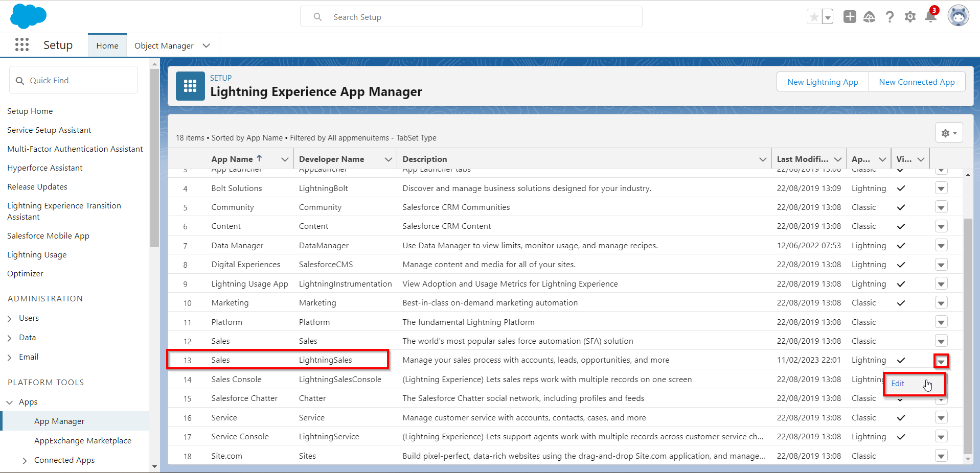Image resolution: width=980 pixels, height=473 pixels.
Task: Open the App Launcher waffle icon
Action: (x=21, y=45)
